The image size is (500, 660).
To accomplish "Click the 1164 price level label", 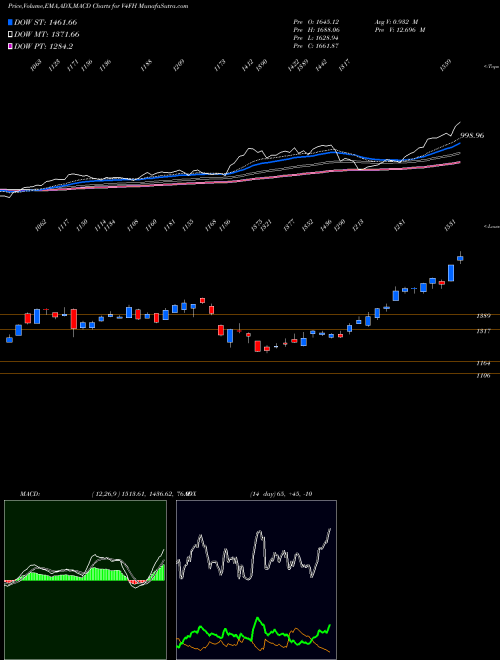I will click(484, 363).
